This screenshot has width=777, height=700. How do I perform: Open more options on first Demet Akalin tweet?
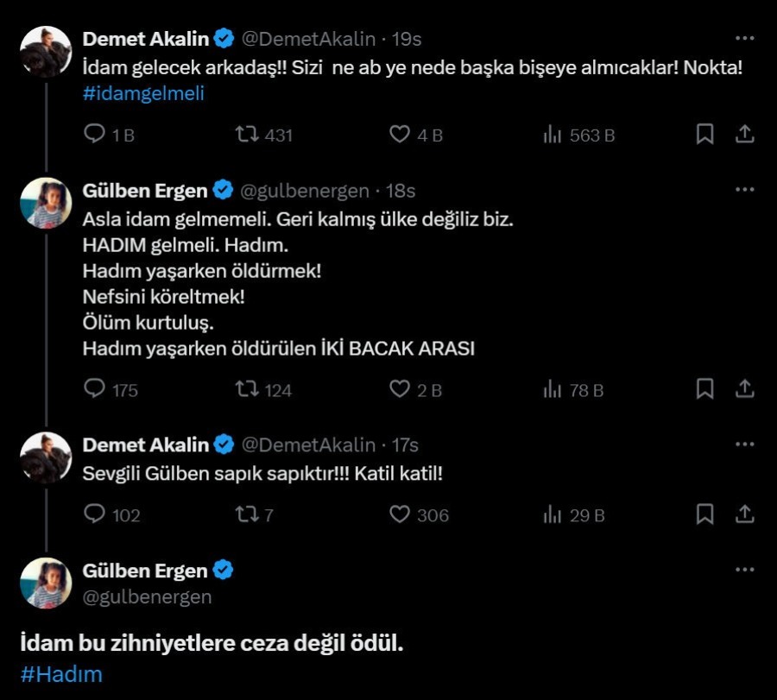coord(744,39)
